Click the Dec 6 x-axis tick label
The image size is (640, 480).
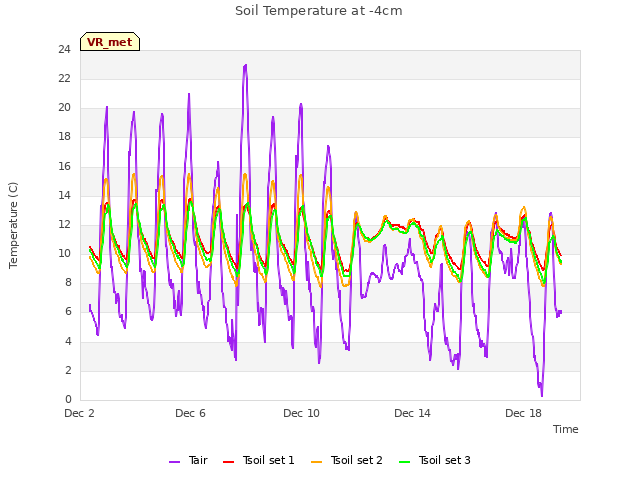[190, 413]
